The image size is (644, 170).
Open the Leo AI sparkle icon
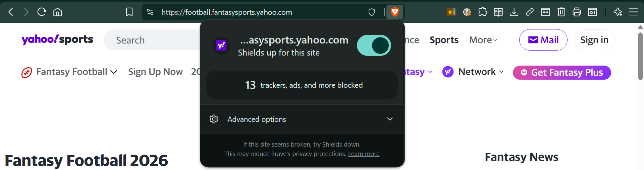point(618,12)
